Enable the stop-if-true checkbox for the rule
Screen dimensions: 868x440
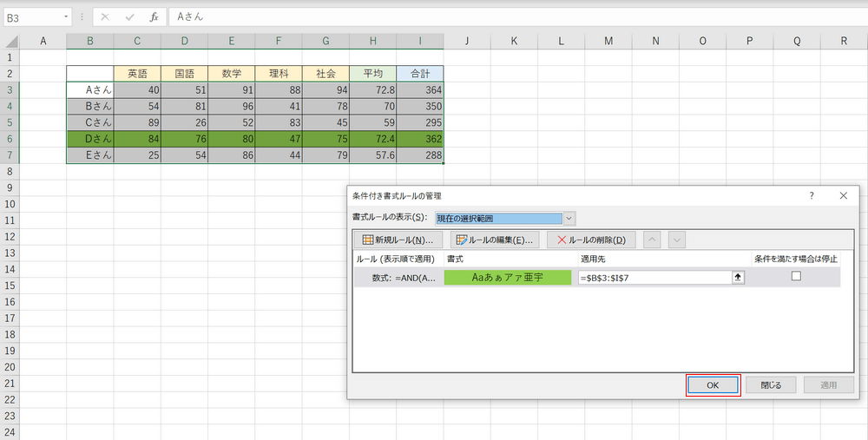(x=795, y=277)
